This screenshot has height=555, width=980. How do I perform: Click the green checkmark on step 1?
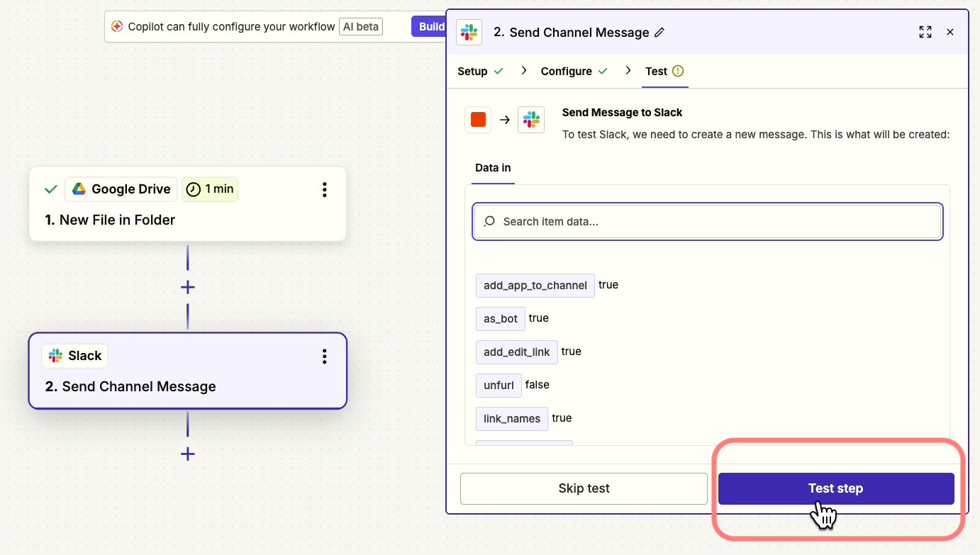pyautogui.click(x=50, y=189)
